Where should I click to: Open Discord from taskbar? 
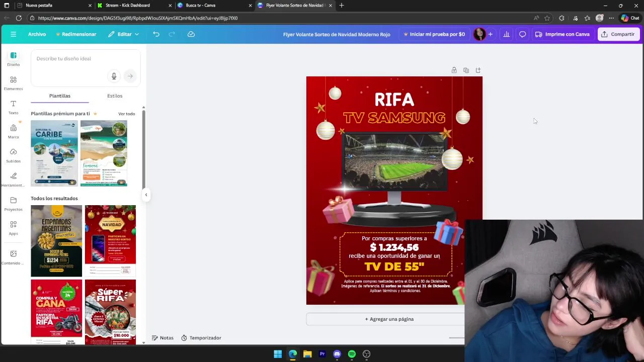pyautogui.click(x=337, y=354)
